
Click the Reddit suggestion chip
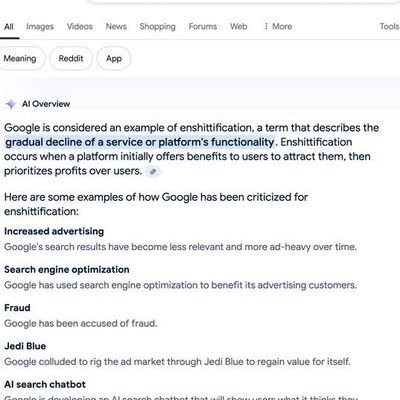pyautogui.click(x=71, y=58)
